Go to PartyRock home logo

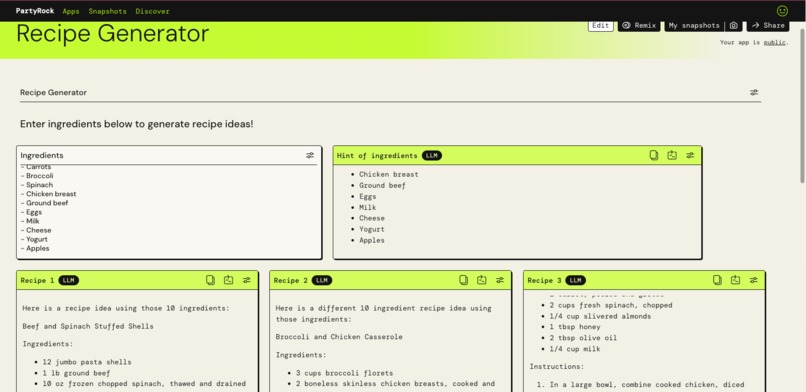35,11
